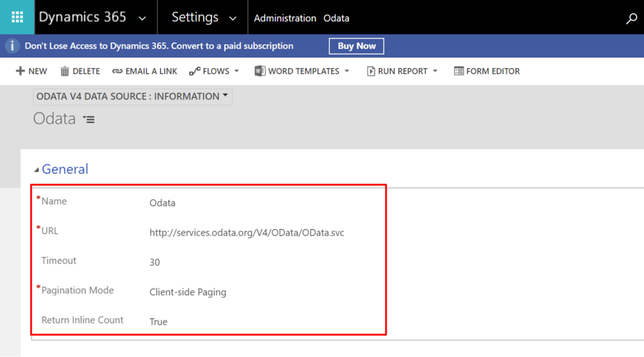644x357 pixels.
Task: Click the Pagination Mode label
Action: [x=77, y=290]
